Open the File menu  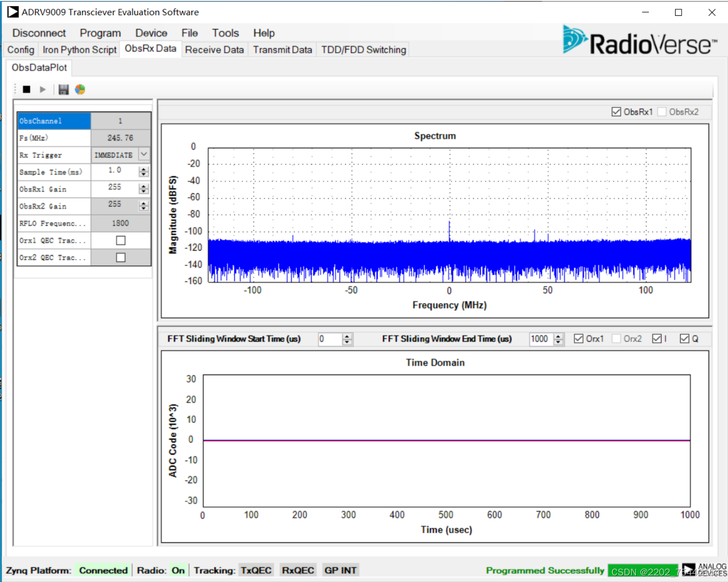point(190,33)
